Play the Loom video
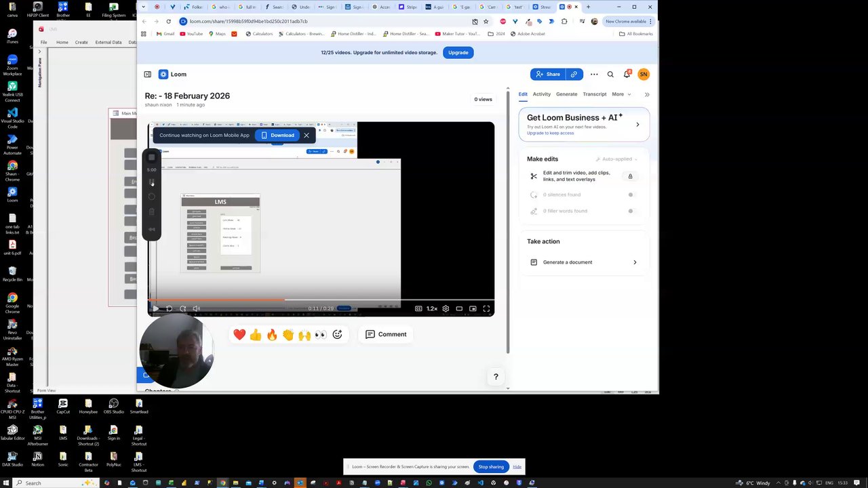 pyautogui.click(x=155, y=309)
